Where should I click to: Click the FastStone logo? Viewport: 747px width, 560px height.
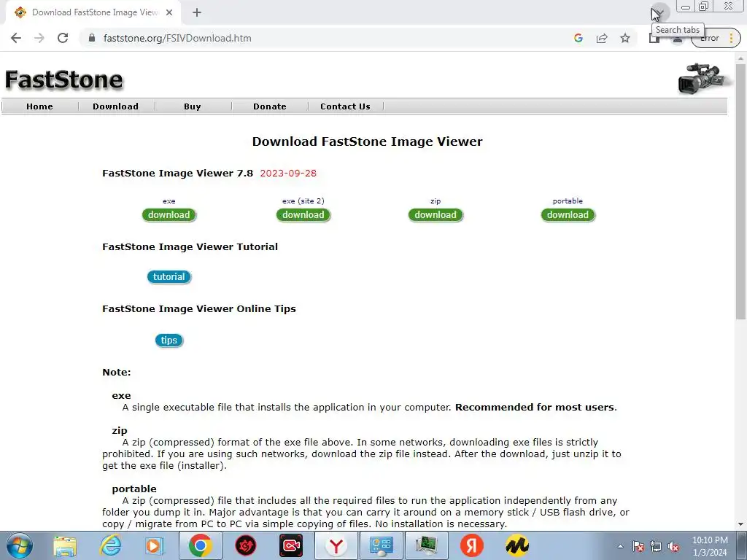pyautogui.click(x=64, y=79)
